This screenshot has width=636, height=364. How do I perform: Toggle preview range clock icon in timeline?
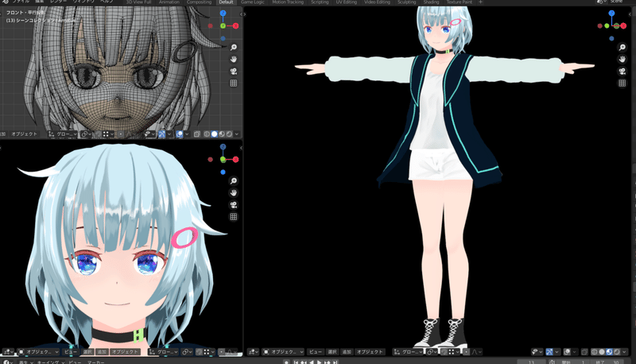point(552,362)
